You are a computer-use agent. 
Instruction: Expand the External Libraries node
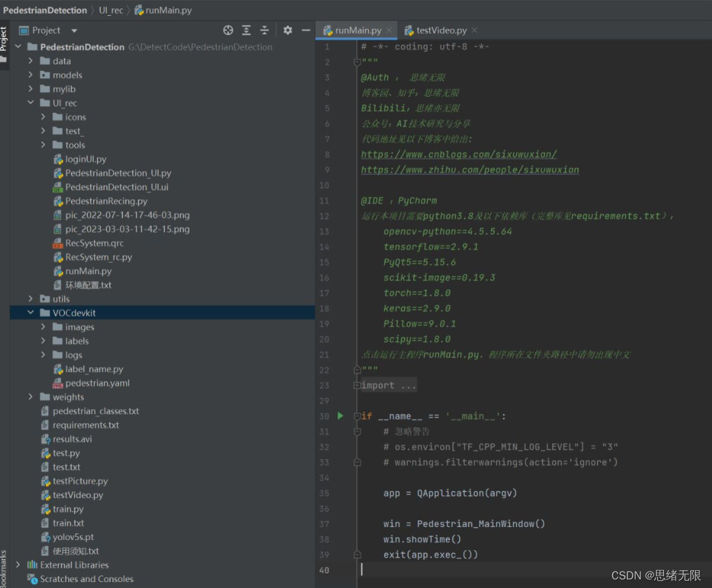tap(18, 565)
